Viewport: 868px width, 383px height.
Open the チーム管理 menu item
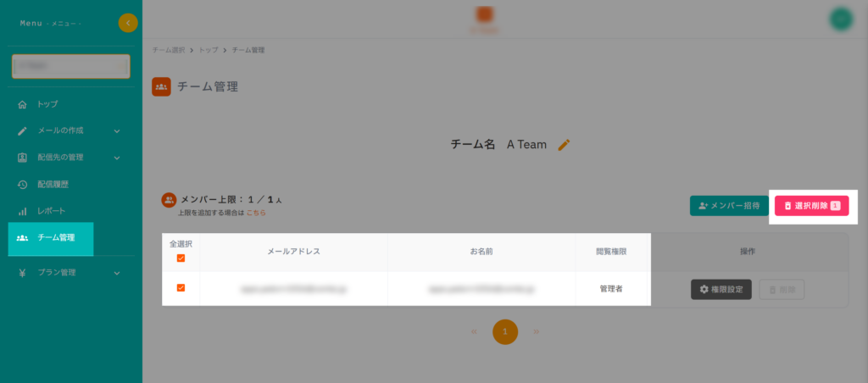51,238
